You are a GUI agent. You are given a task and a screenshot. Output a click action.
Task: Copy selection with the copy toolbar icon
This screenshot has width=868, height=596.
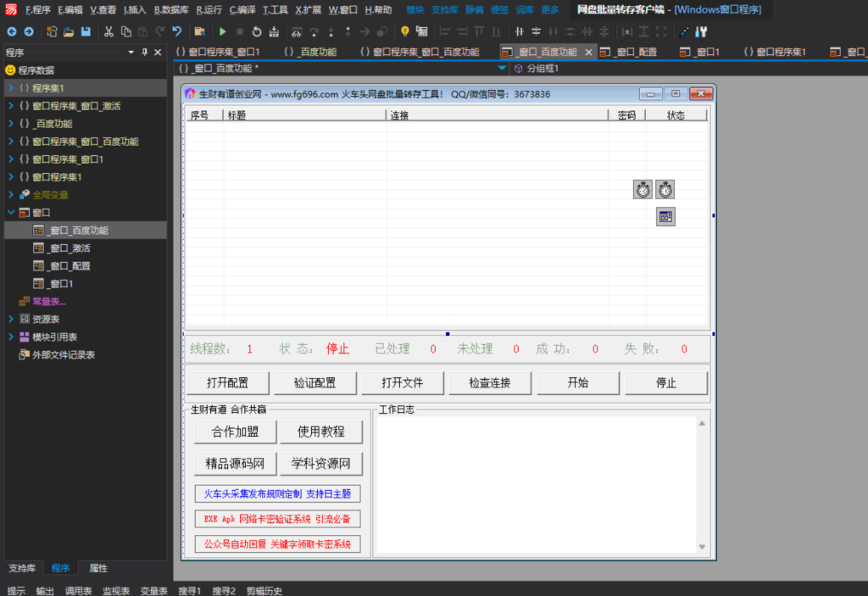125,31
